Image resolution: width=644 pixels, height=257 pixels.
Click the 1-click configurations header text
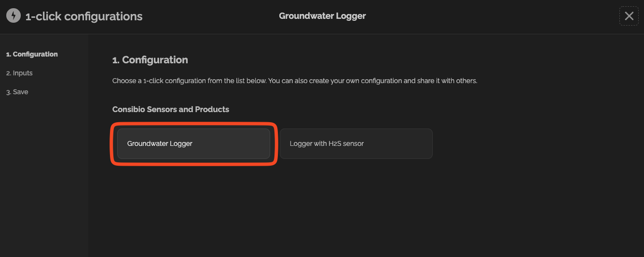pos(84,16)
